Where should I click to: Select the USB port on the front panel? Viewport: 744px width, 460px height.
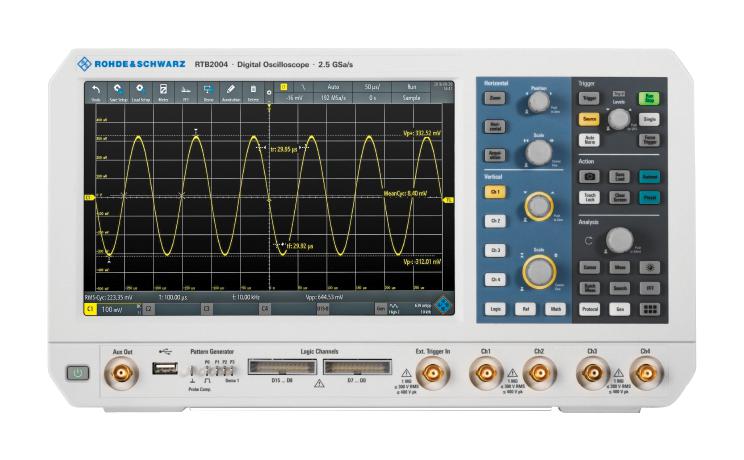tap(165, 368)
